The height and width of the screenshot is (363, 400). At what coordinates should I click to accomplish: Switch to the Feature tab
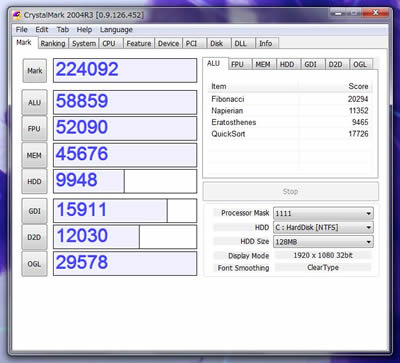(139, 44)
